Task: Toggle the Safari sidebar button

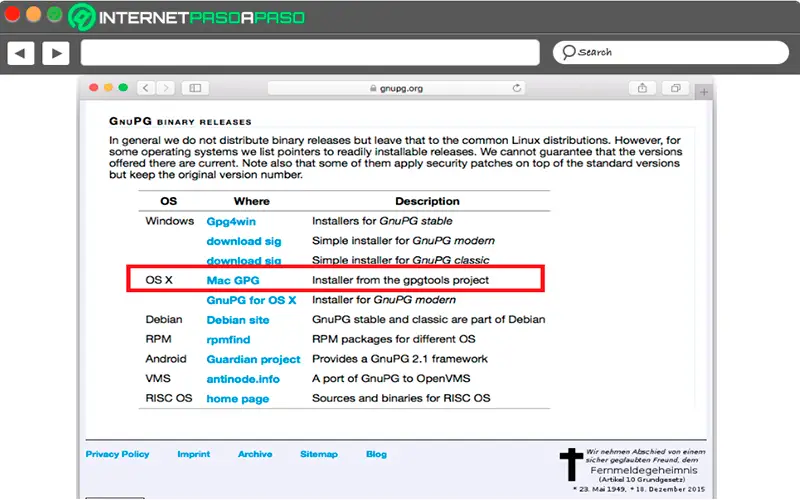Action: coord(195,88)
